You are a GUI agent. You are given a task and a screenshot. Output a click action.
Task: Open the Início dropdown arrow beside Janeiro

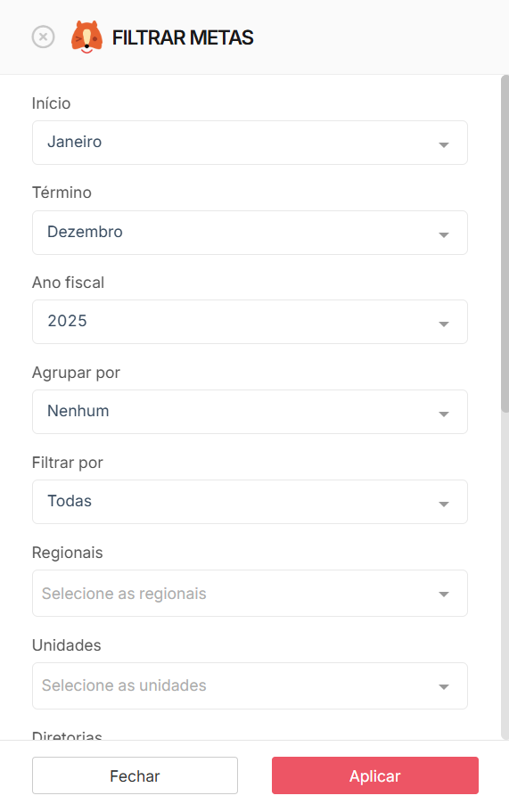point(444,144)
